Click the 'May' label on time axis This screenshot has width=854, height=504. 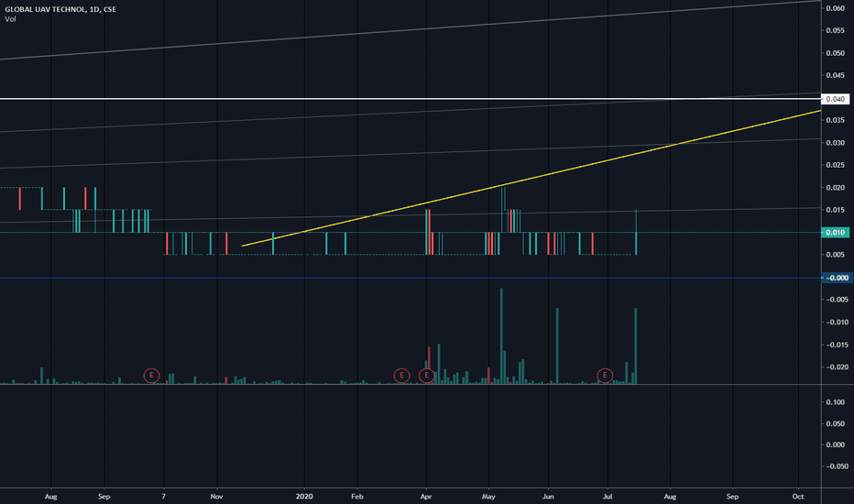(x=488, y=497)
